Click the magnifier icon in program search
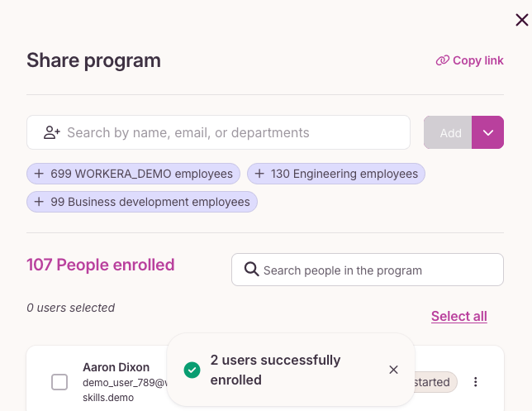This screenshot has height=411, width=532. [251, 270]
